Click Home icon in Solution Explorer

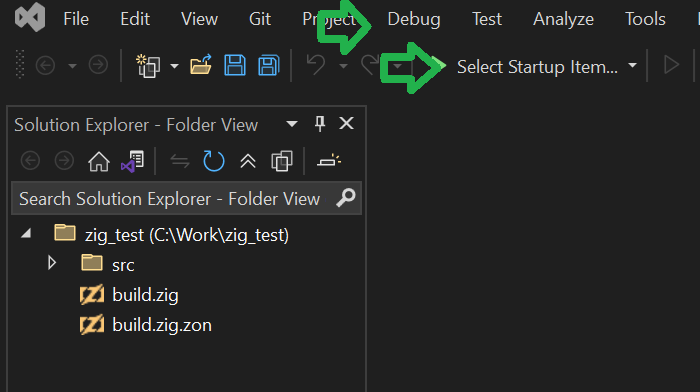tap(99, 161)
